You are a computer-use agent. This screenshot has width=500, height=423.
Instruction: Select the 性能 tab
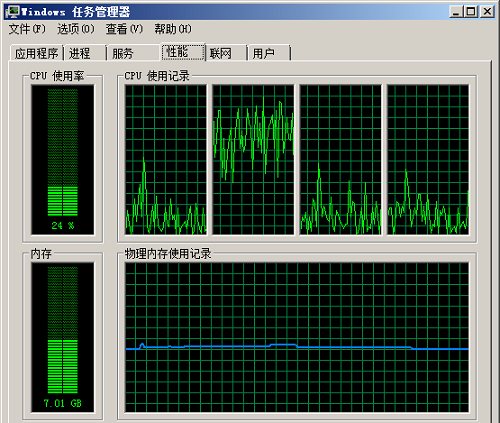coord(183,52)
